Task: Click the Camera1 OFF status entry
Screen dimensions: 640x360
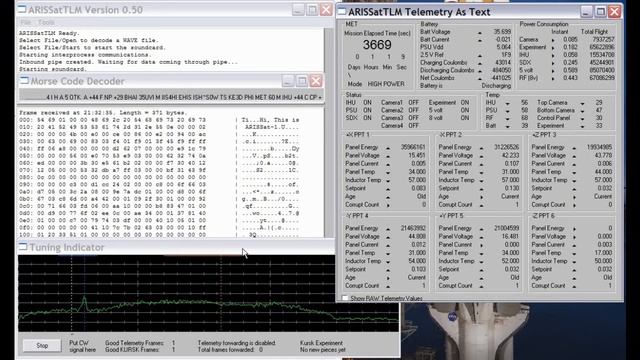Action: tap(400, 103)
